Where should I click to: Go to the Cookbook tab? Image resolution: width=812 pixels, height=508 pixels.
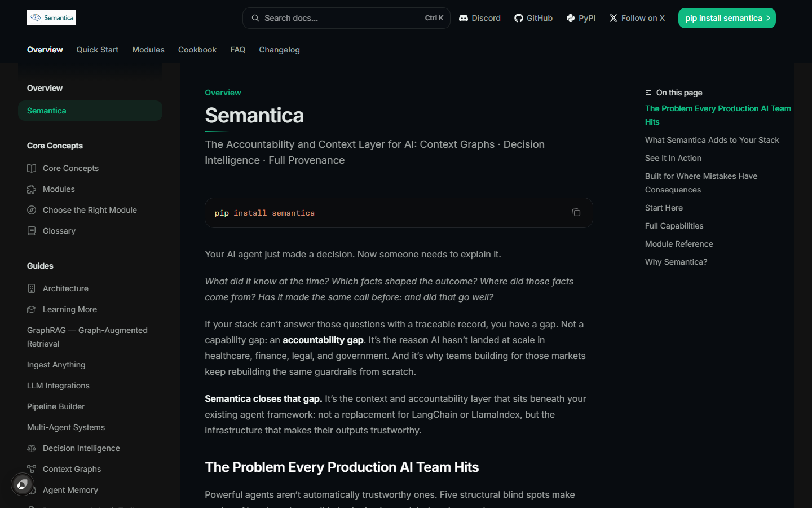click(197, 50)
